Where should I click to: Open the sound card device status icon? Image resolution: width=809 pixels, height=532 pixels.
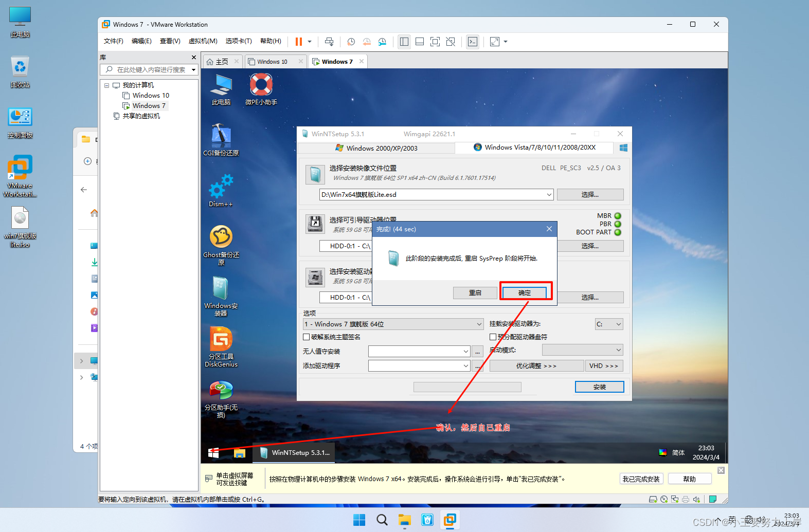[x=696, y=499]
